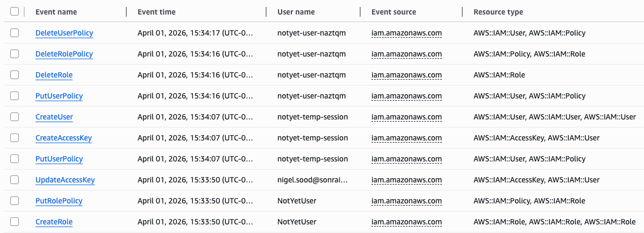Select the UpdateAccessKey event checkbox
The image size is (644, 233).
point(15,180)
